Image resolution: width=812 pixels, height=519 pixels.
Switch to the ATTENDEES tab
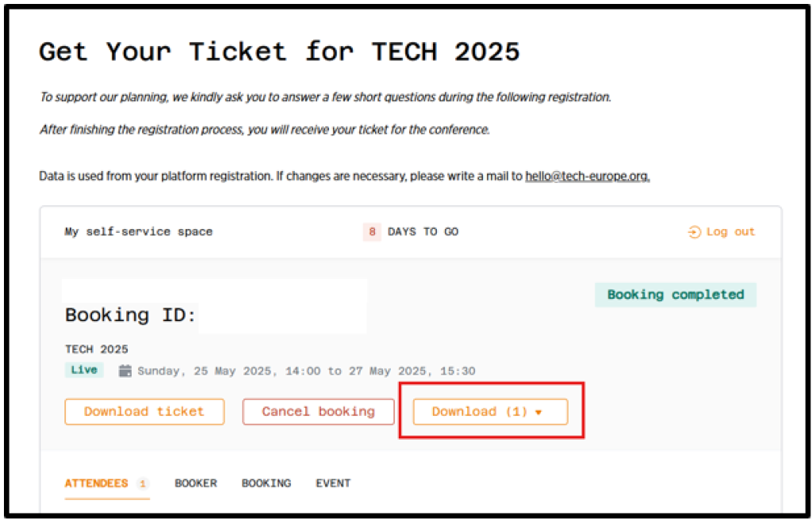click(x=97, y=483)
